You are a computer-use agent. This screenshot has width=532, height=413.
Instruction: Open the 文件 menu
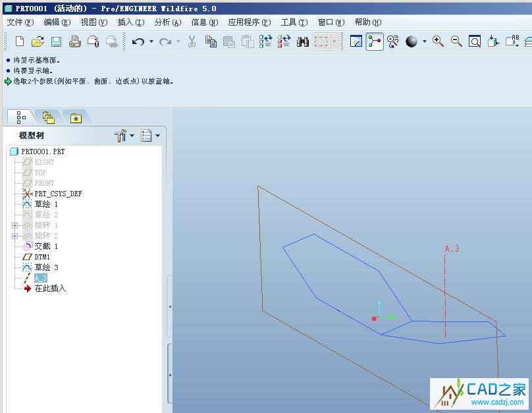(x=20, y=22)
